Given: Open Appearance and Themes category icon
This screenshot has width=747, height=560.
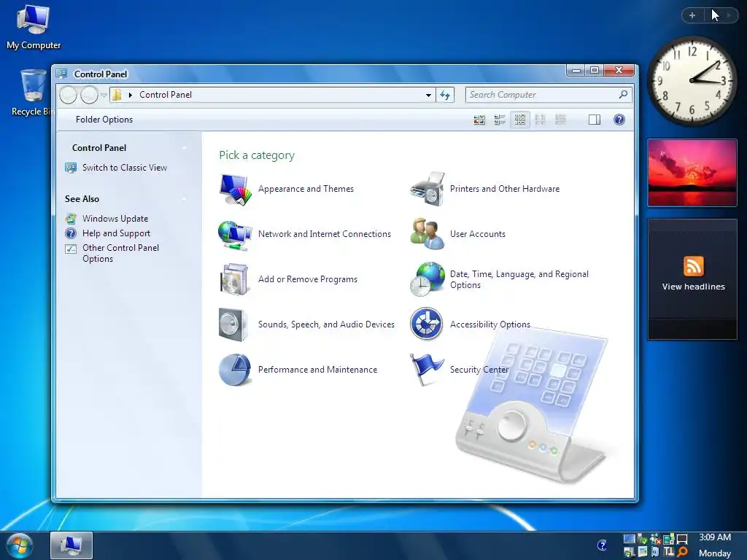Looking at the screenshot, I should tap(235, 189).
